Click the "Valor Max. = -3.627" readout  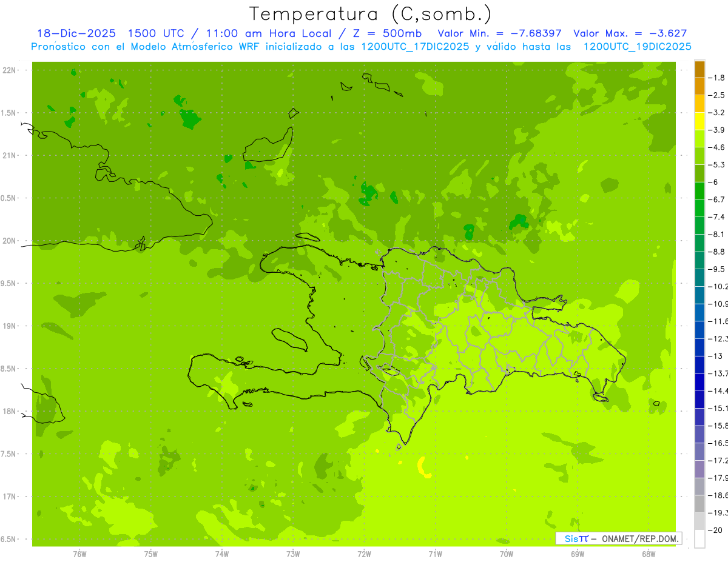coord(630,33)
